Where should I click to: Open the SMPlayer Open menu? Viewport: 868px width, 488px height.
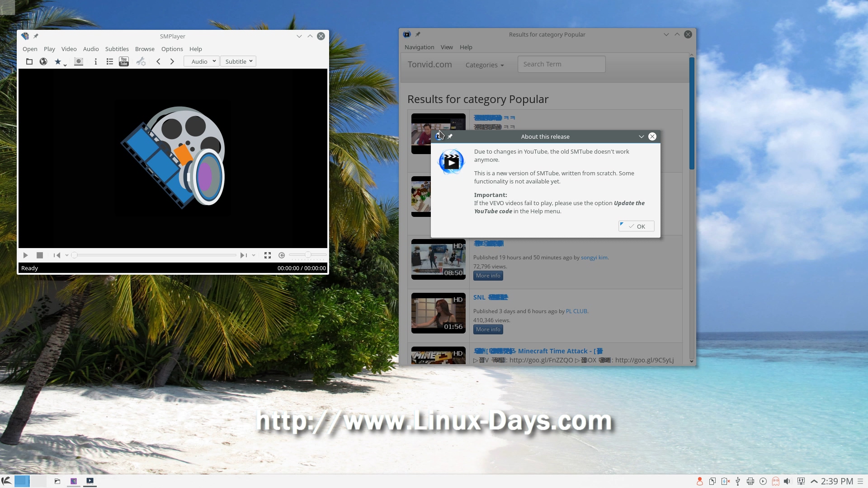pos(30,49)
